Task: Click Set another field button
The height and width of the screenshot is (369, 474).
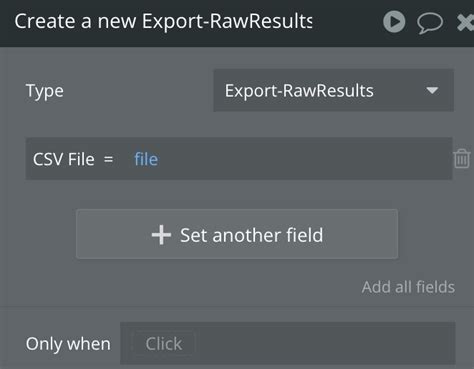Action: [237, 234]
